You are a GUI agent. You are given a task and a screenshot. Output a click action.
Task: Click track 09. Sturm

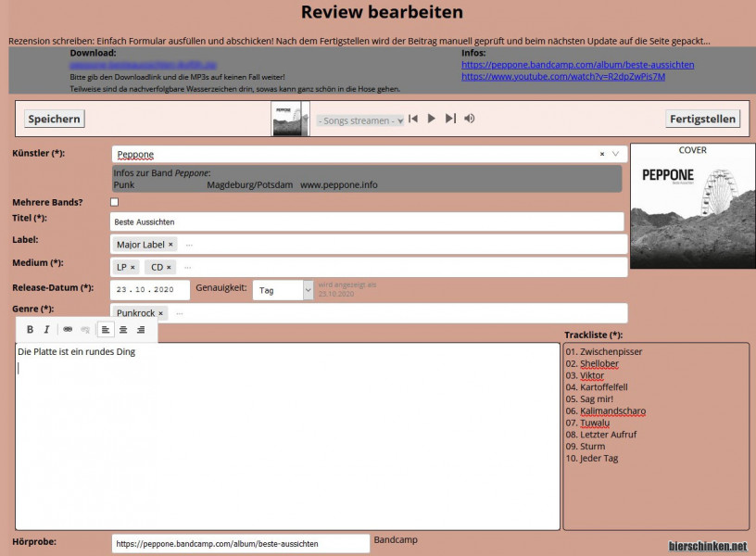click(x=586, y=447)
